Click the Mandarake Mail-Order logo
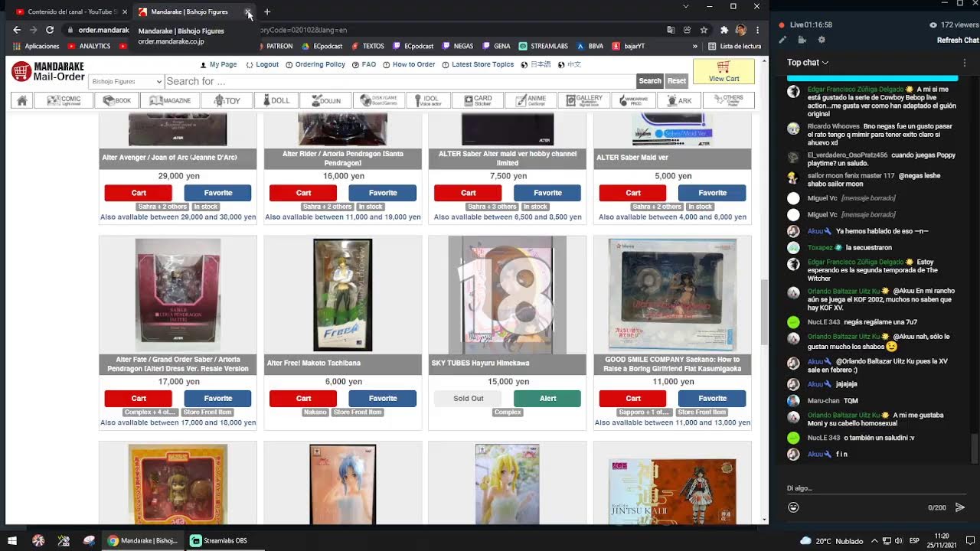 click(x=47, y=72)
